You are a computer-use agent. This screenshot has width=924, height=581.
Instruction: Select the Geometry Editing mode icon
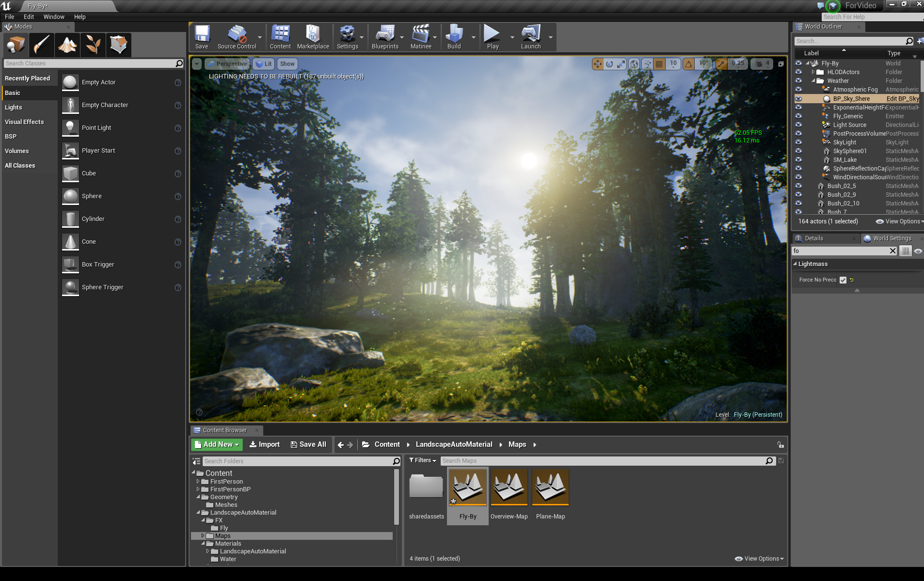[119, 45]
